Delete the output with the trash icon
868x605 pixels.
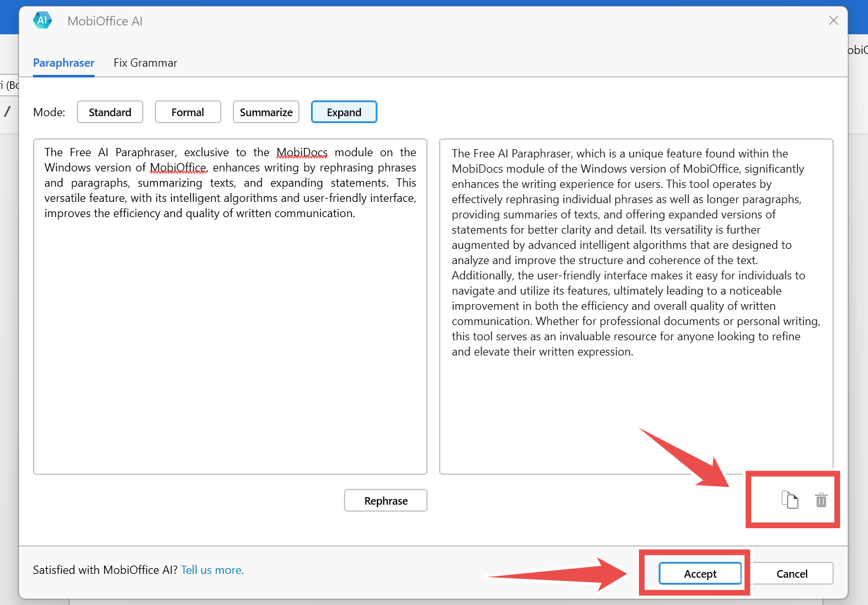(x=821, y=500)
